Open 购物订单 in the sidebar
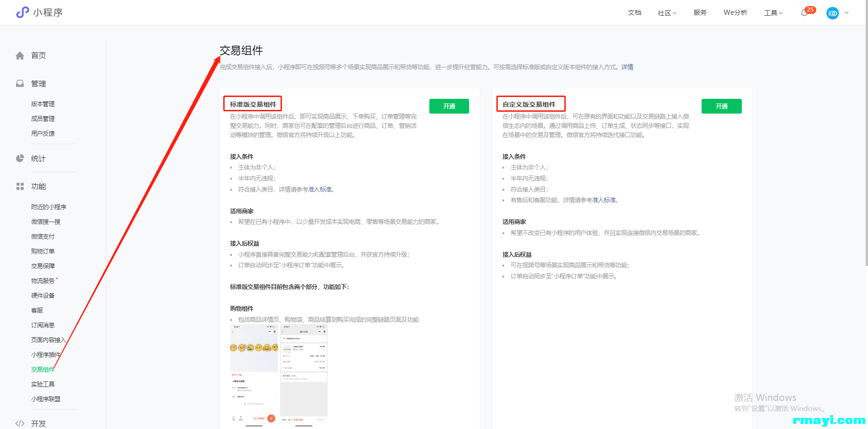The width and height of the screenshot is (868, 429). 43,251
